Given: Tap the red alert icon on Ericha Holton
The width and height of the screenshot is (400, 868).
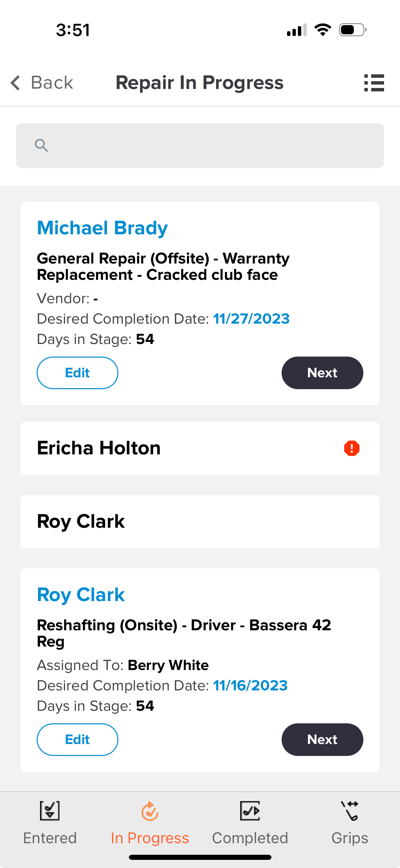Looking at the screenshot, I should [x=351, y=448].
